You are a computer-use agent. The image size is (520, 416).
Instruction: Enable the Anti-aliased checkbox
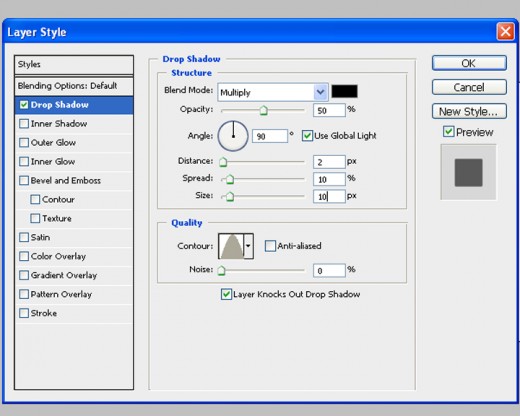270,246
